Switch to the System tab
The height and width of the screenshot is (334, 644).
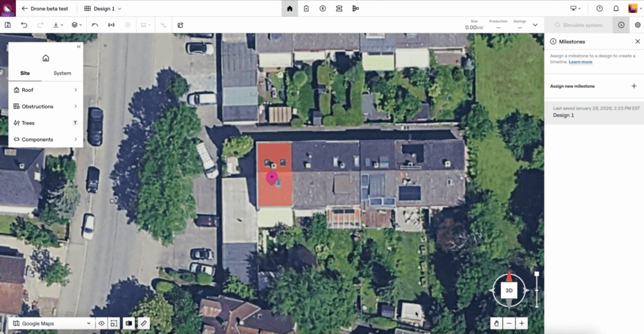62,73
